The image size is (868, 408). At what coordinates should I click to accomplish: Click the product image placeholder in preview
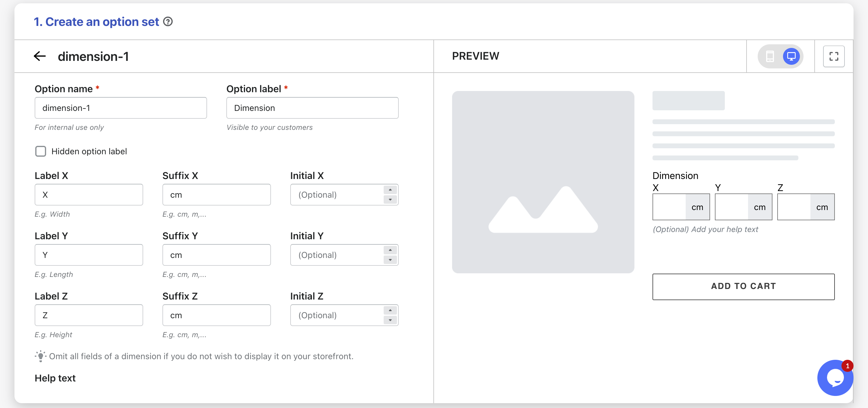[543, 182]
